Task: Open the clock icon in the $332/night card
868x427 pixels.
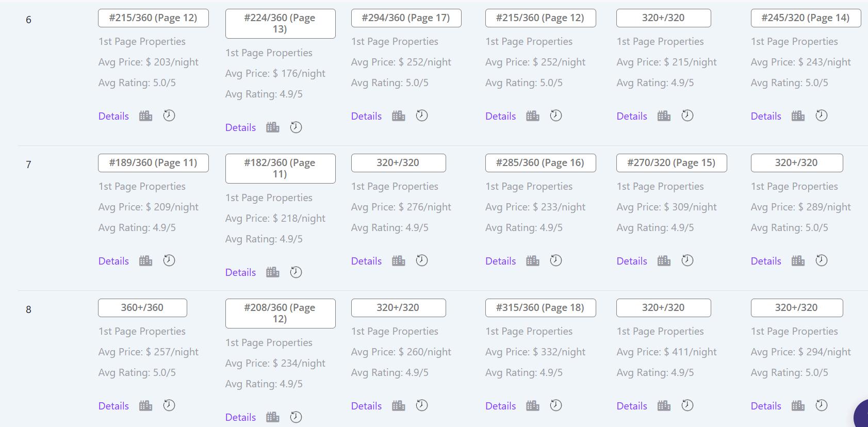Action: click(556, 405)
